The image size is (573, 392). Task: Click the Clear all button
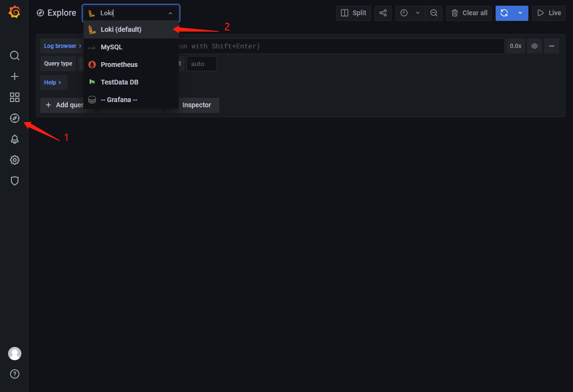pyautogui.click(x=469, y=13)
